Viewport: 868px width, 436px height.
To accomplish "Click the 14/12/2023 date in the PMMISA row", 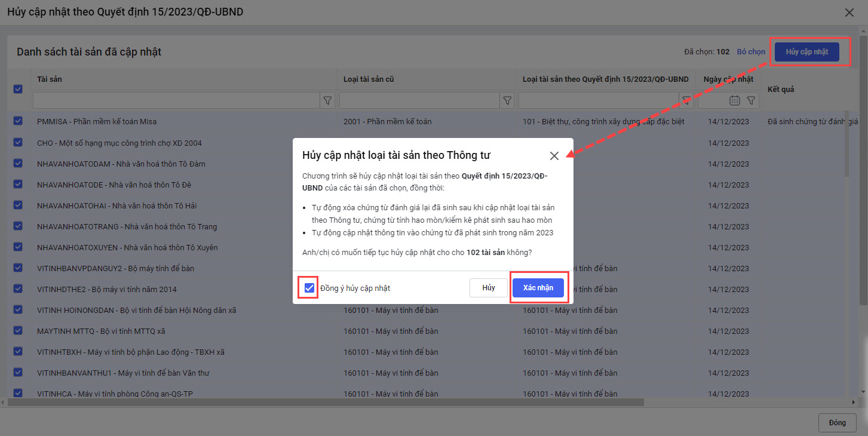I will [728, 121].
